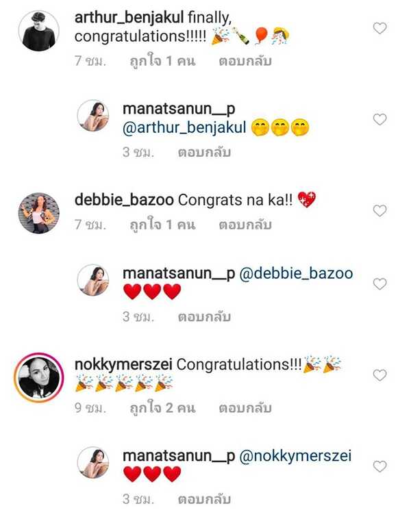Image resolution: width=411 pixels, height=532 pixels.
Task: Open arthur_benjakul's profile picture
Action: (x=38, y=31)
